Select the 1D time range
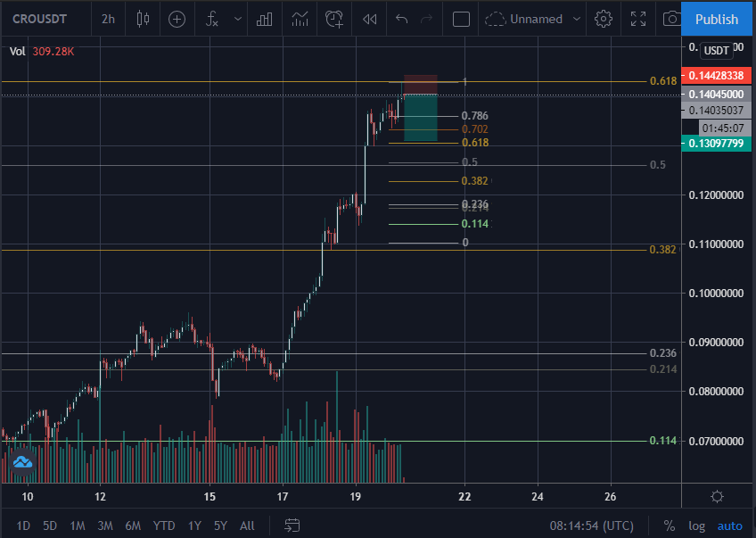Viewport: 756px width, 538px height. 23,526
